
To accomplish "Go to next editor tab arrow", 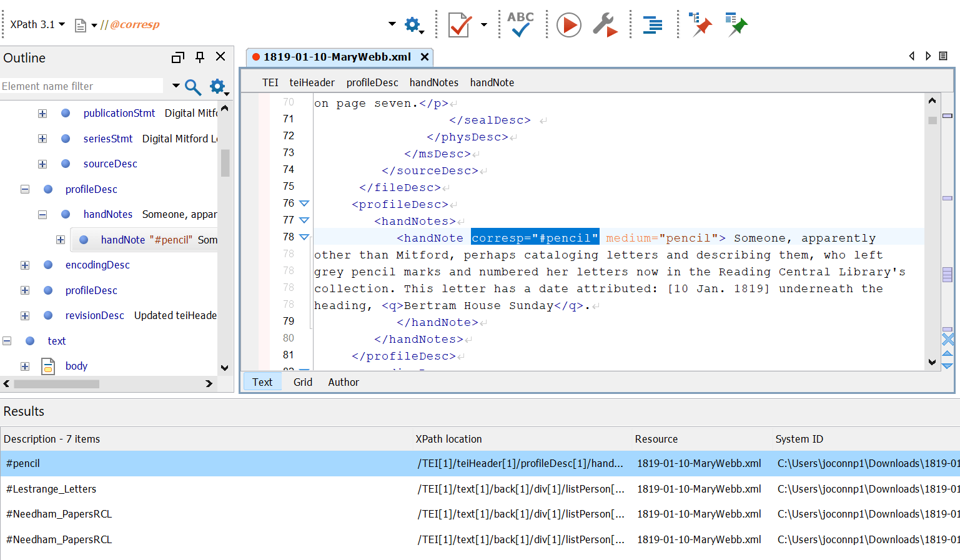I will [x=928, y=56].
